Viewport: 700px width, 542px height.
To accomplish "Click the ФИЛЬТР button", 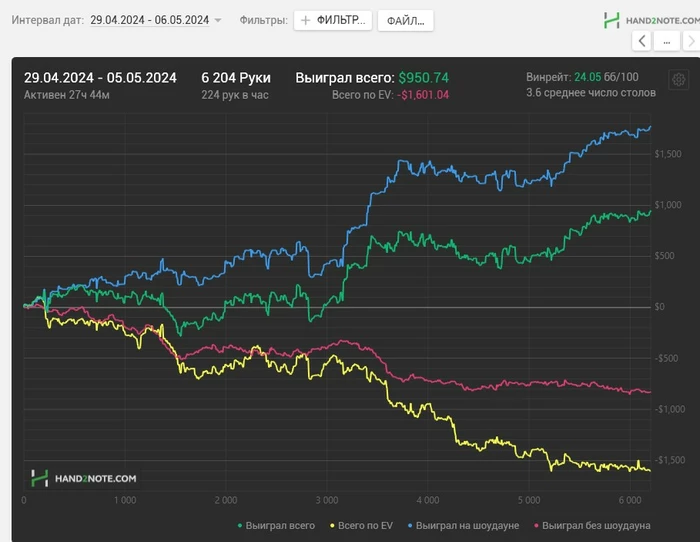I will tap(334, 20).
